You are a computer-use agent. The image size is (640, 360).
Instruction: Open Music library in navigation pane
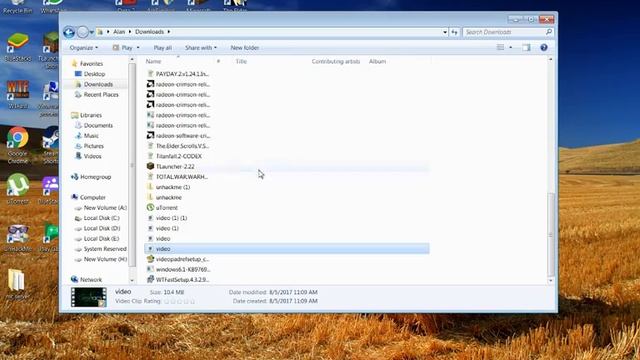coord(91,136)
